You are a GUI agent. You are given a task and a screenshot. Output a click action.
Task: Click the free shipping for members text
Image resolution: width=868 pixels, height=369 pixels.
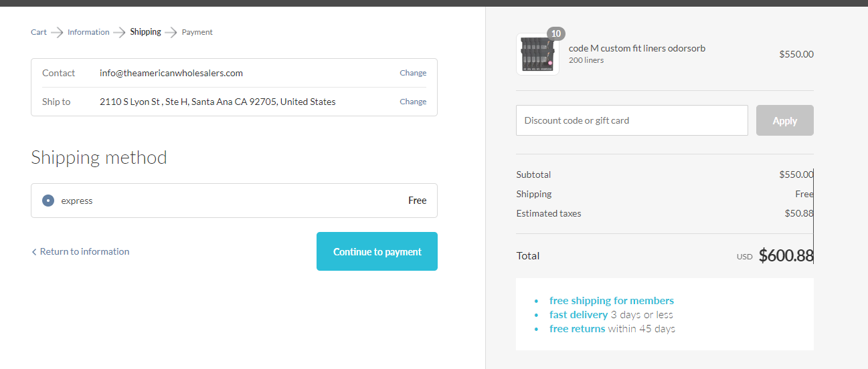[612, 301]
